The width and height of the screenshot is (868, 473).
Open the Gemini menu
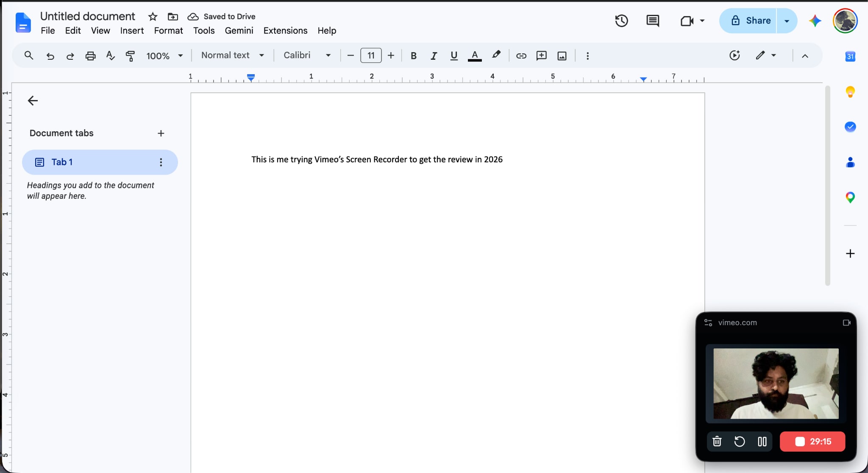click(239, 31)
